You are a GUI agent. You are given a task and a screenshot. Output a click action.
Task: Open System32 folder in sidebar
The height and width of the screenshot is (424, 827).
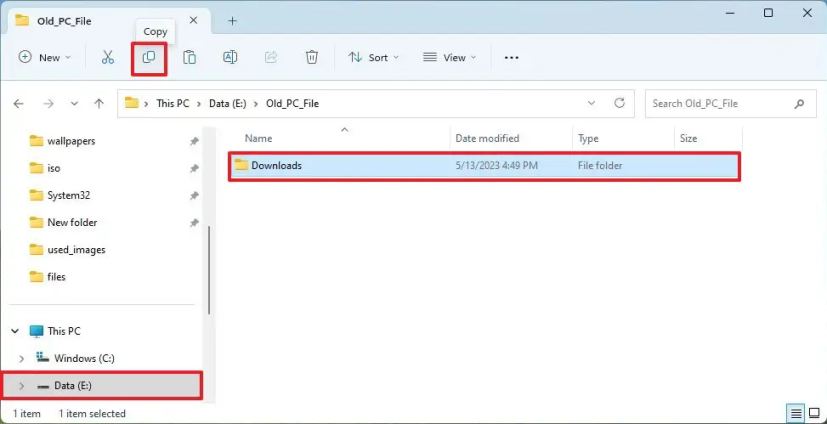[x=69, y=195]
